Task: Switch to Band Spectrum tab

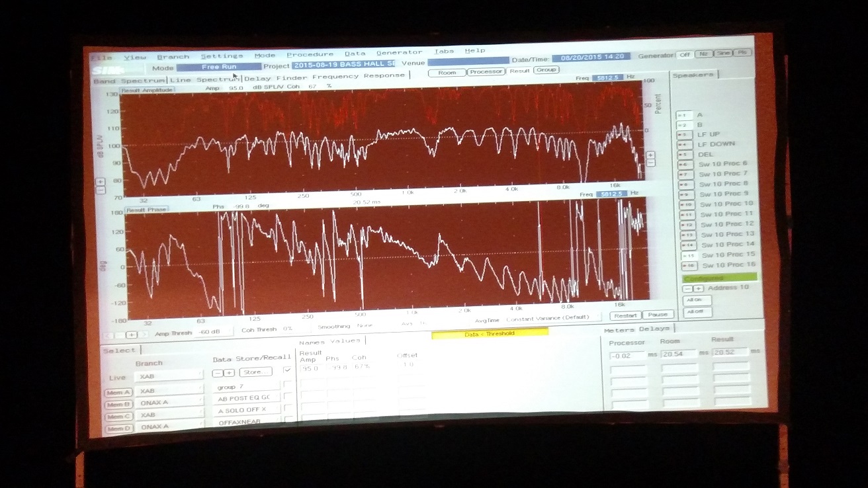Action: point(129,81)
